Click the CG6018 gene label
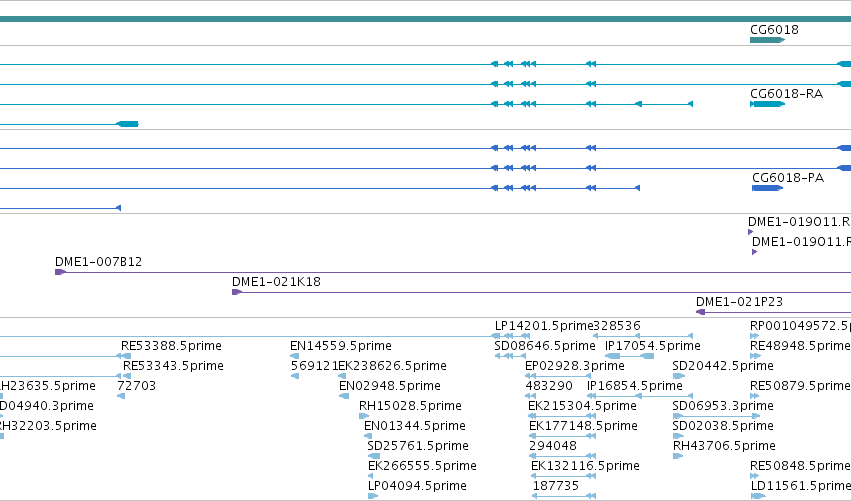Viewport: 851px width, 501px height. 774,30
